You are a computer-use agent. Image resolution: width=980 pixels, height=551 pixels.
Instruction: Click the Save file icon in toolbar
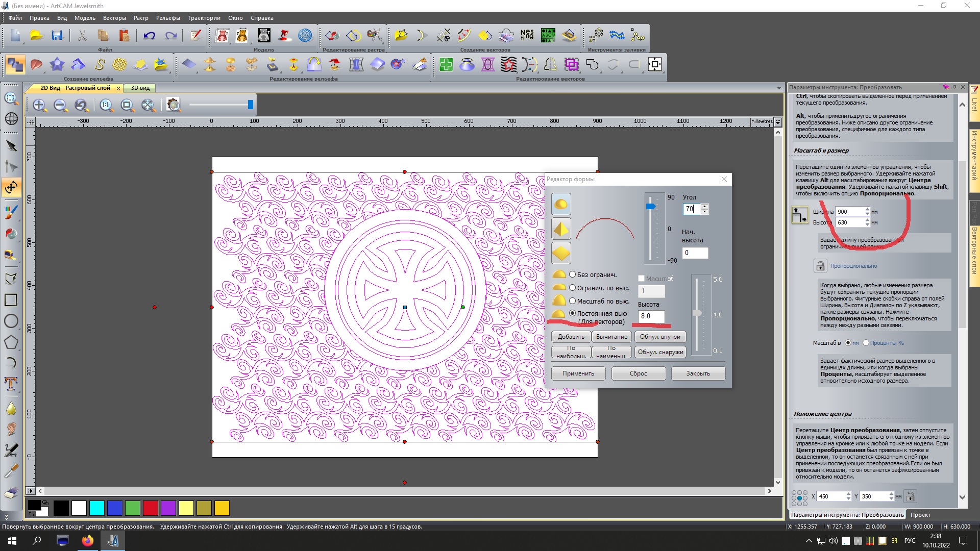[57, 36]
